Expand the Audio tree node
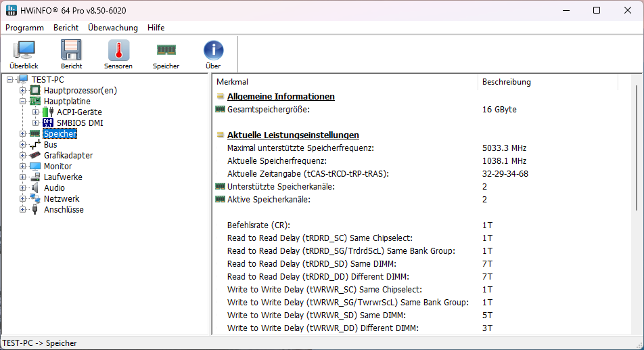 pyautogui.click(x=22, y=188)
